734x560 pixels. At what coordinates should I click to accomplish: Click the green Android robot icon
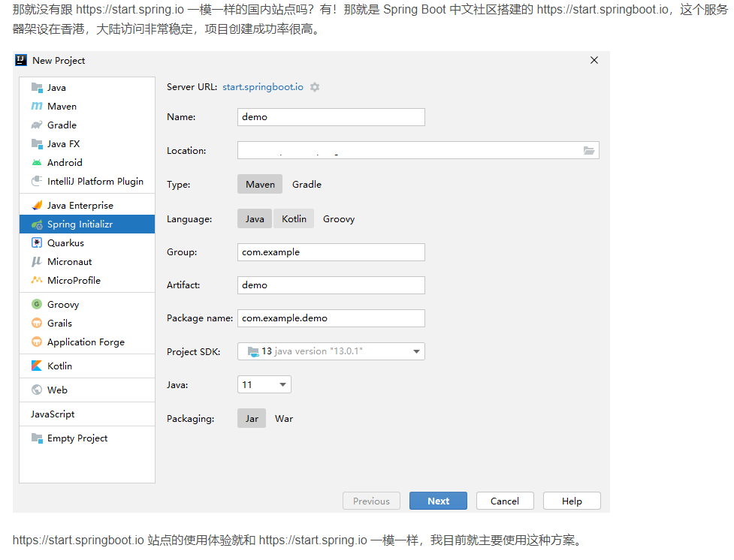37,162
